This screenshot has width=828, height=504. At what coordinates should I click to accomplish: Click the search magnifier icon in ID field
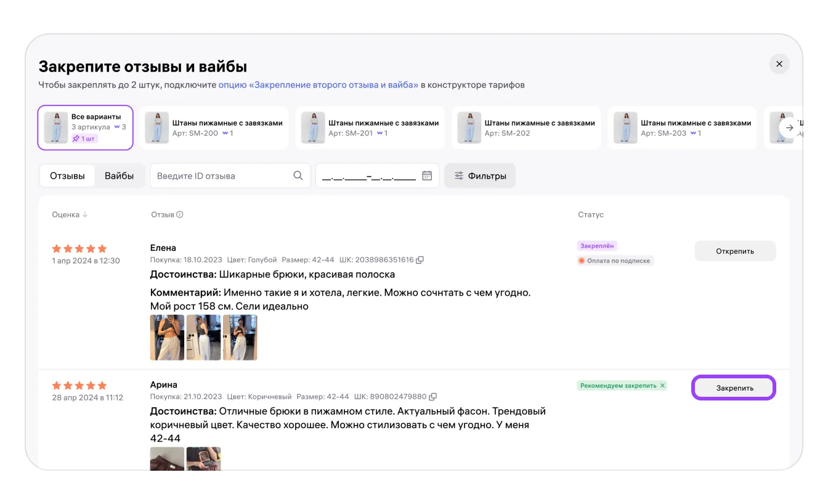(x=298, y=176)
